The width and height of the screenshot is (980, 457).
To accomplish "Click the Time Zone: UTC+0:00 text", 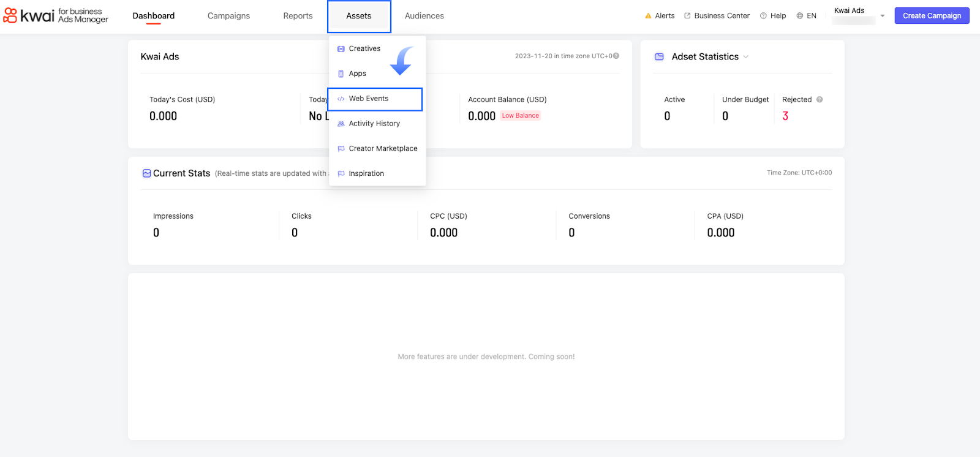I will tap(799, 173).
